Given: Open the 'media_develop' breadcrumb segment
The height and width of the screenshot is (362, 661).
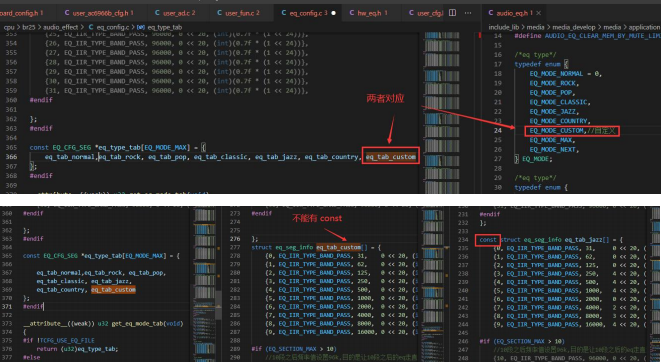Looking at the screenshot, I should (x=574, y=27).
